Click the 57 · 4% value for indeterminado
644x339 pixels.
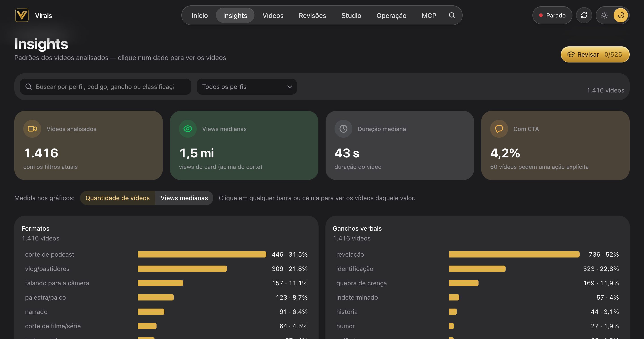click(608, 297)
